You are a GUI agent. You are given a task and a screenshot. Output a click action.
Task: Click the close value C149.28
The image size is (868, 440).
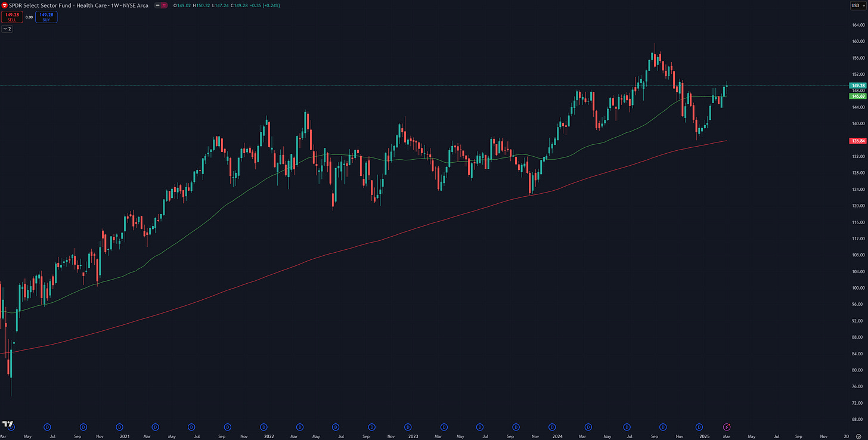(x=240, y=5)
